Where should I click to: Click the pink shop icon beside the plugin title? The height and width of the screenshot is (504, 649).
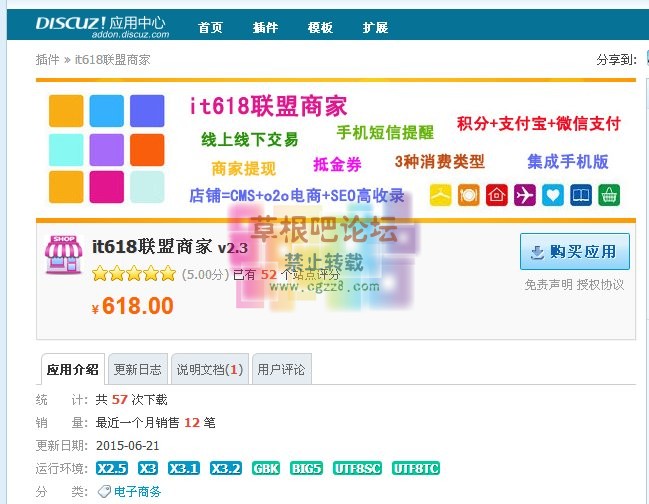click(64, 255)
